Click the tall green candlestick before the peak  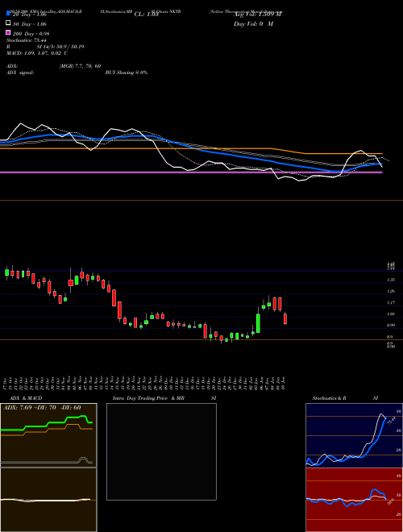click(258, 323)
